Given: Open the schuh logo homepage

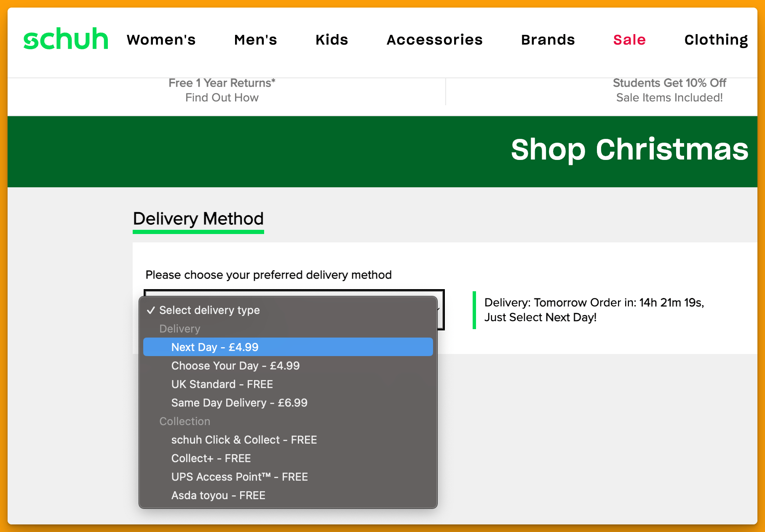Looking at the screenshot, I should pos(66,39).
